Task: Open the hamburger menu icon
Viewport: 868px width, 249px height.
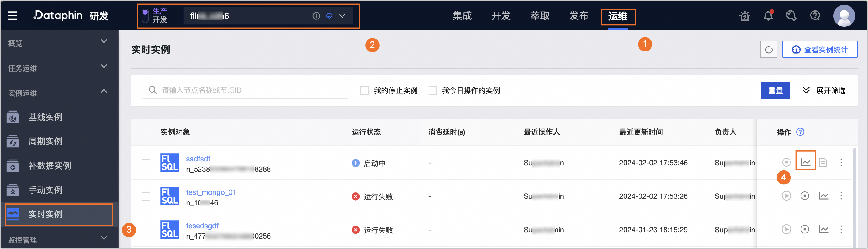Action: 12,16
